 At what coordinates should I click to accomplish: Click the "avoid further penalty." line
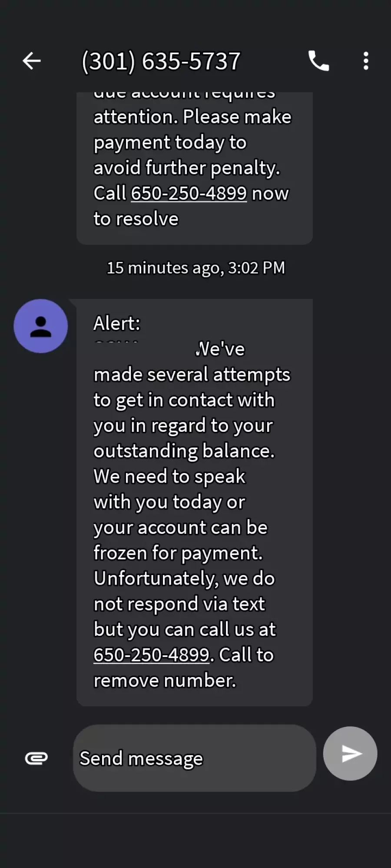click(x=187, y=168)
